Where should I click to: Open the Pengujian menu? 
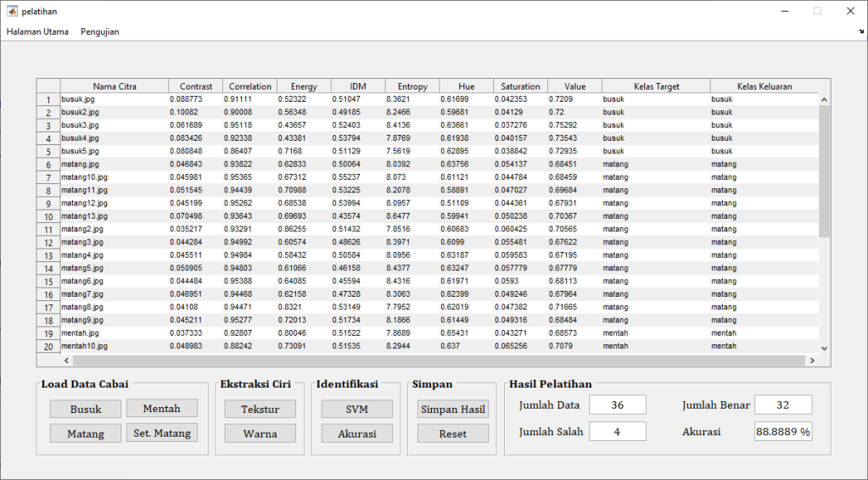pos(100,31)
